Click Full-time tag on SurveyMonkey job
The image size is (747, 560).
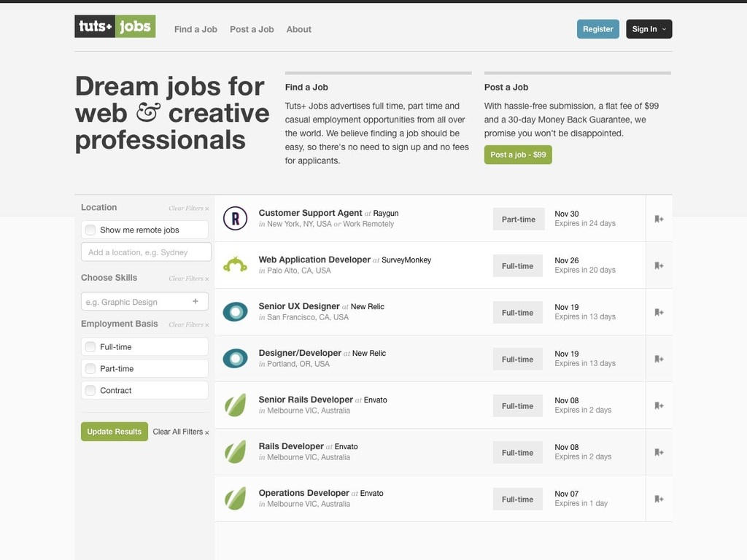pyautogui.click(x=518, y=265)
